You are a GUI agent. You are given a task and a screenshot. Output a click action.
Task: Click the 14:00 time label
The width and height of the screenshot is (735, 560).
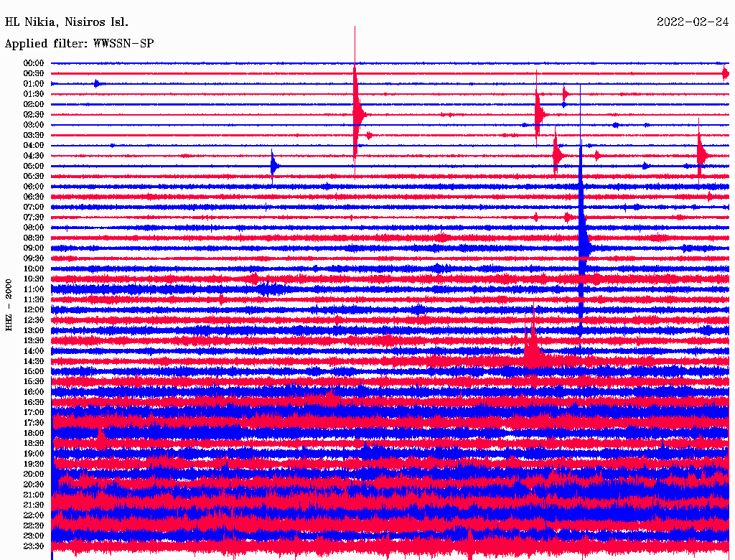[x=34, y=351]
